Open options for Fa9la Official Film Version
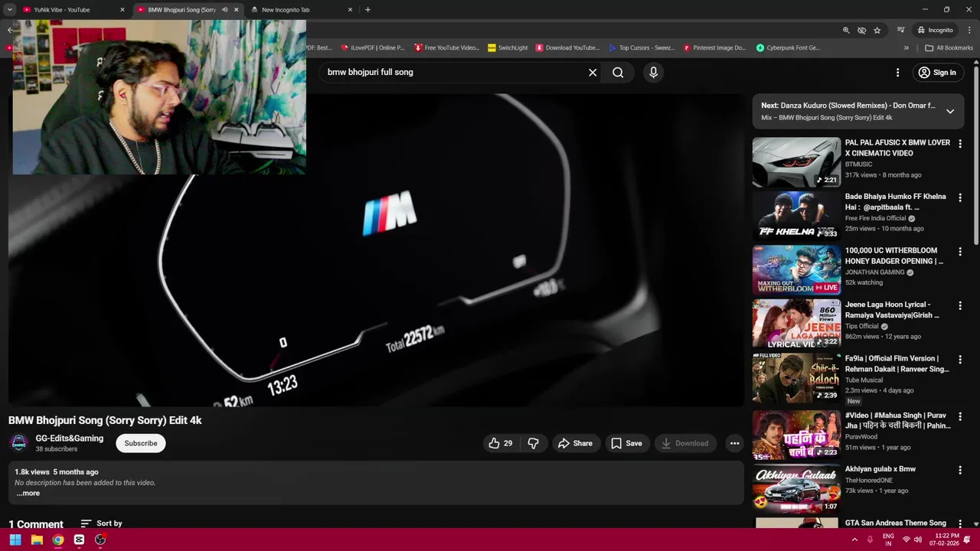 [960, 360]
